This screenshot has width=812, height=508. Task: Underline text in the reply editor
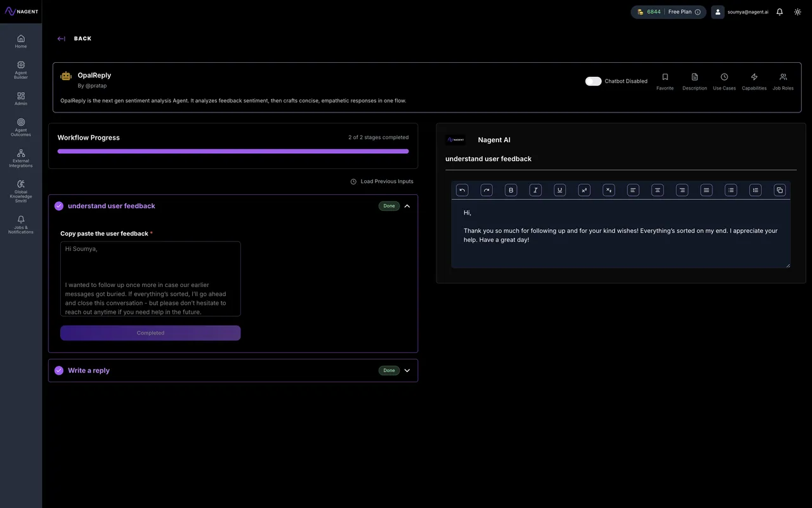(560, 190)
